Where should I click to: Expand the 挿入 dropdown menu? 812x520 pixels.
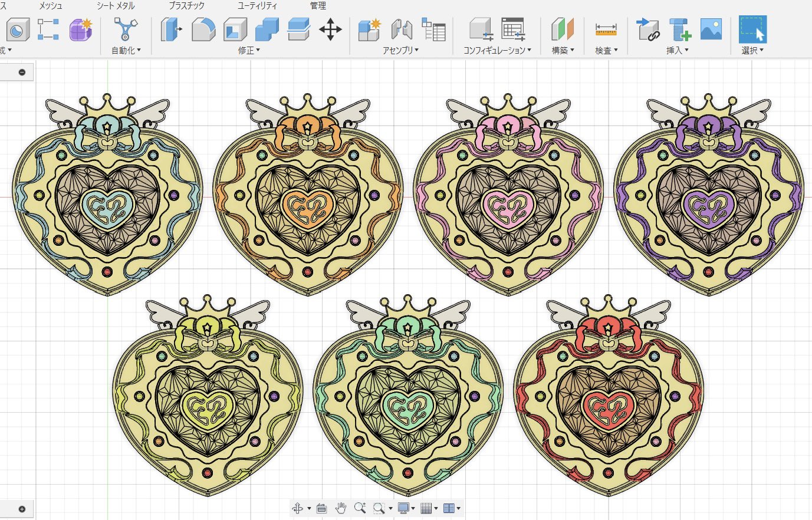click(678, 51)
